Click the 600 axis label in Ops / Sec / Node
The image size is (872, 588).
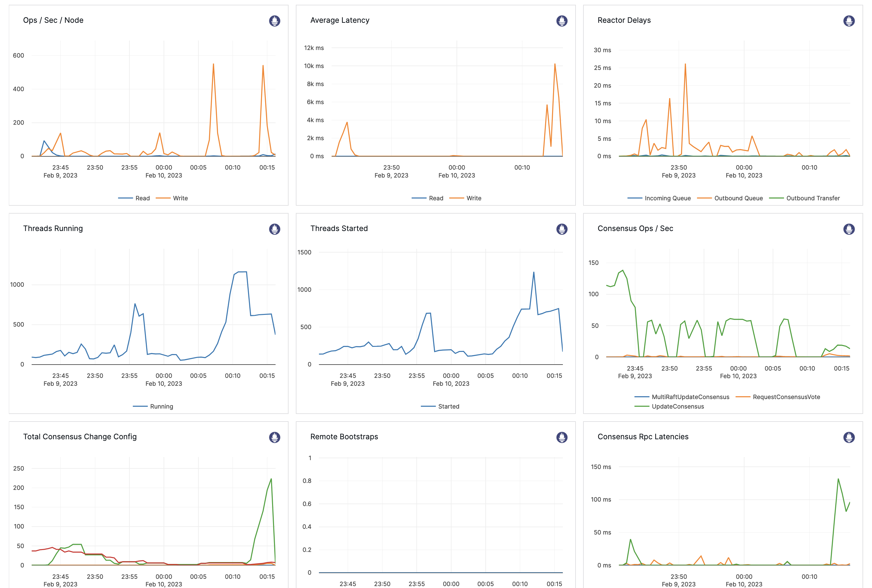tap(18, 55)
